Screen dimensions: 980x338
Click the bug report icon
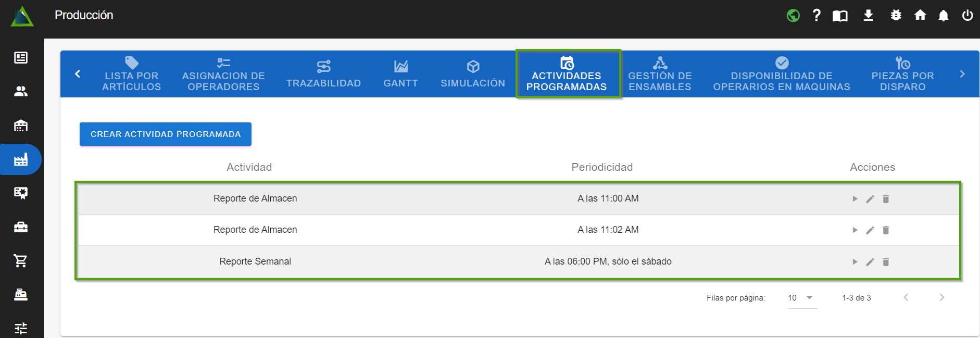[x=896, y=15]
